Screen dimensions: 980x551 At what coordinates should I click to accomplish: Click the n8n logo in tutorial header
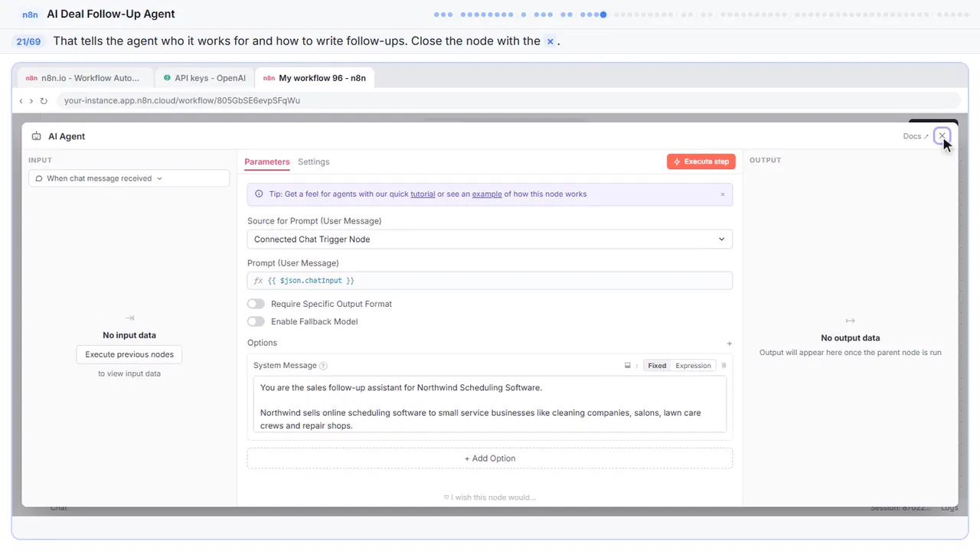click(x=31, y=15)
